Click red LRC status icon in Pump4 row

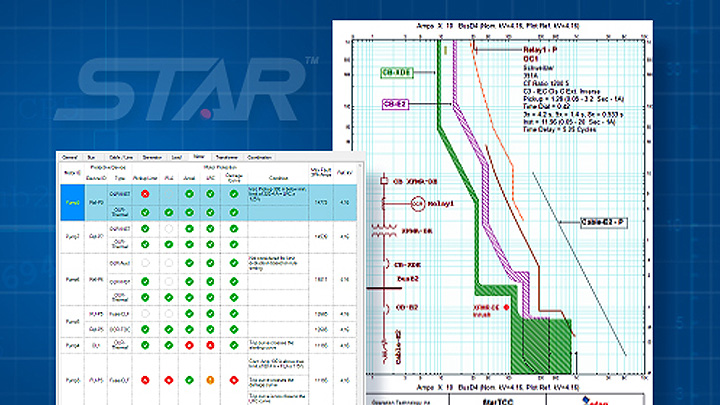pyautogui.click(x=210, y=345)
